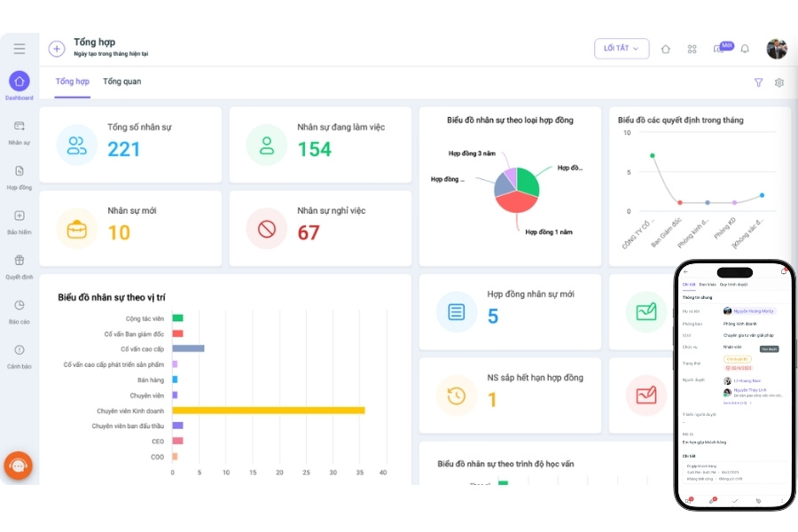This screenshot has width=798, height=532.
Task: Click the NS sắp hết hạn clock icon
Action: 457,395
